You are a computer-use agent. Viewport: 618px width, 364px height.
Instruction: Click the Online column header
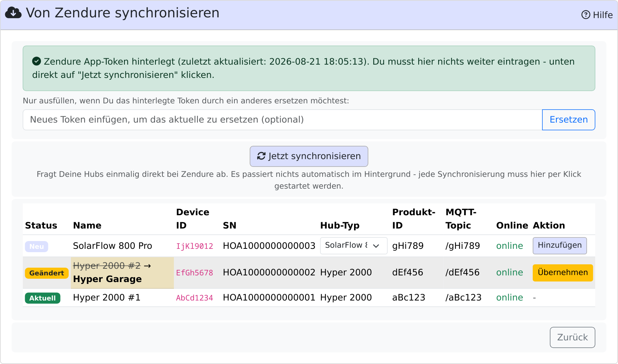pos(512,226)
